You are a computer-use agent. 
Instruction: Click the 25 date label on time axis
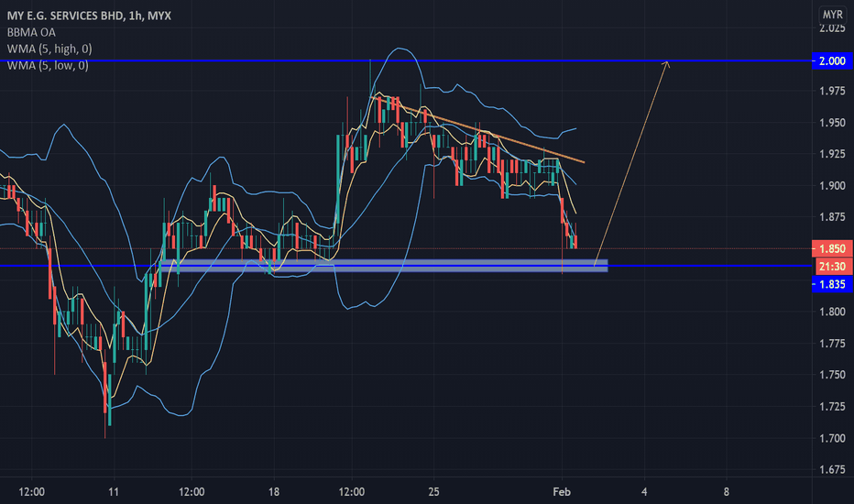coord(433,492)
